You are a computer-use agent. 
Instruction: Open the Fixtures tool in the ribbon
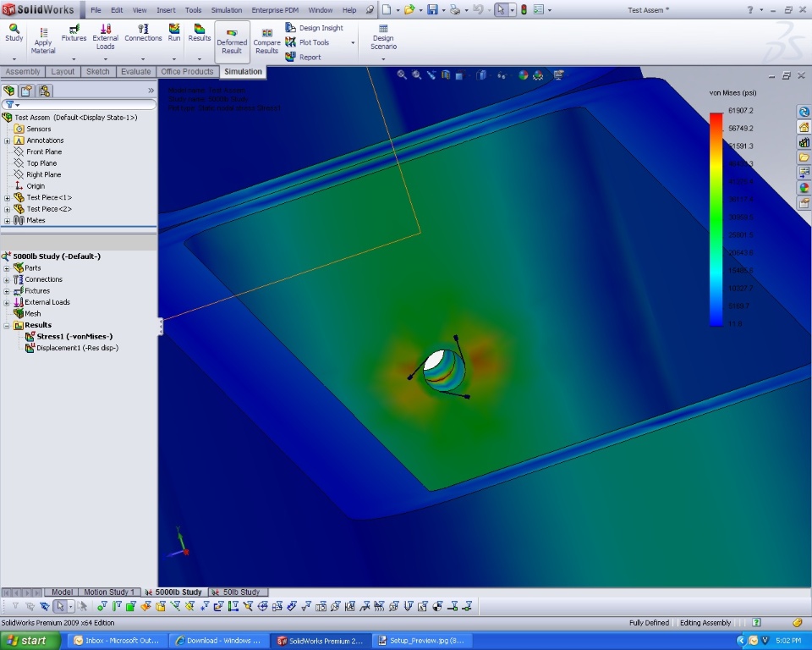74,32
